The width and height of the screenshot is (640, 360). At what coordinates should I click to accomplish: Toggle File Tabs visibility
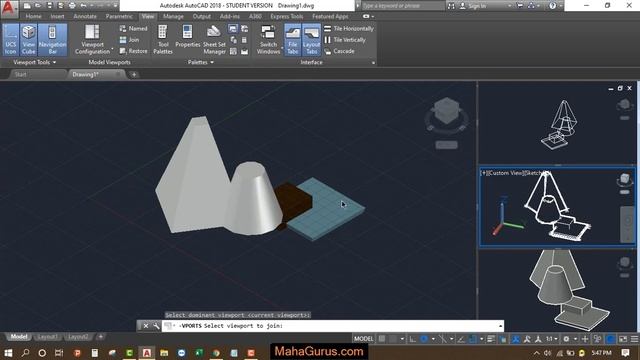293,40
